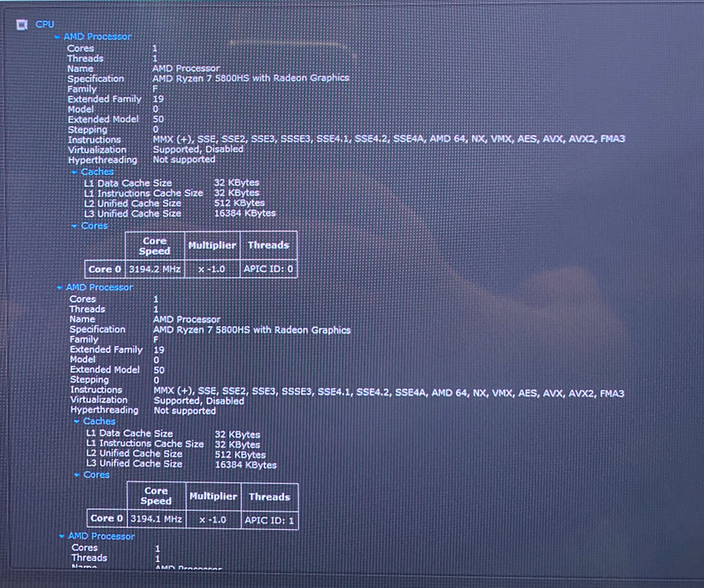The width and height of the screenshot is (704, 588).
Task: Select first processor's L2 Unified Cache Size row
Action: pyautogui.click(x=174, y=203)
